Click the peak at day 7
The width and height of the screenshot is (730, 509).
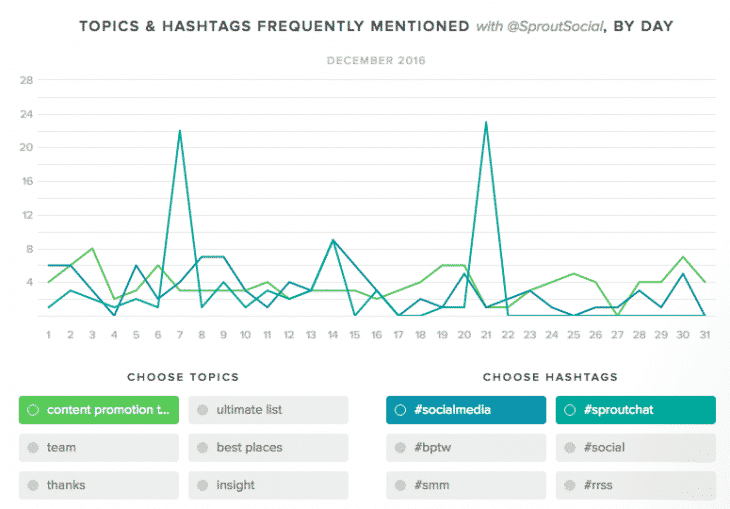pos(179,131)
